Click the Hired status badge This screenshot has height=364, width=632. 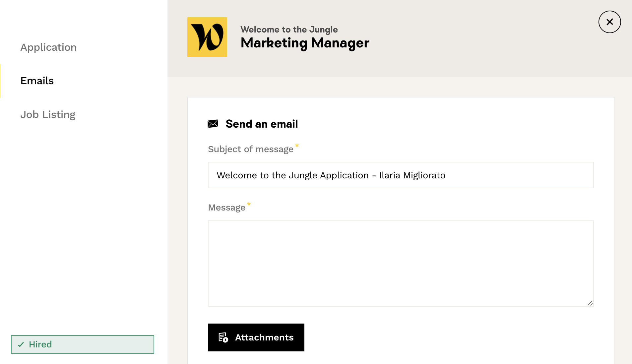coord(82,344)
